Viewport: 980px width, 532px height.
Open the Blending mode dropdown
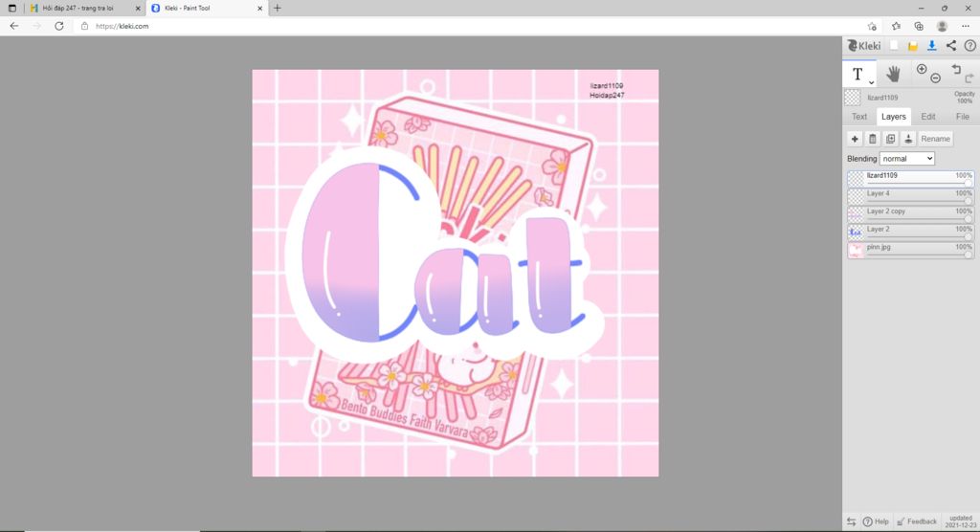tap(907, 159)
